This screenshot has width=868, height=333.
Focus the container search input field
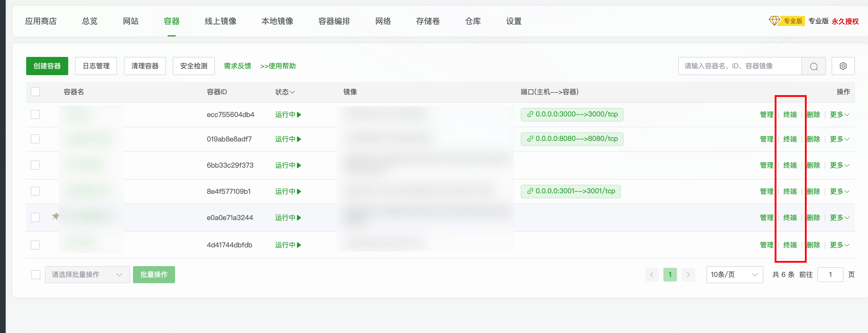click(740, 66)
